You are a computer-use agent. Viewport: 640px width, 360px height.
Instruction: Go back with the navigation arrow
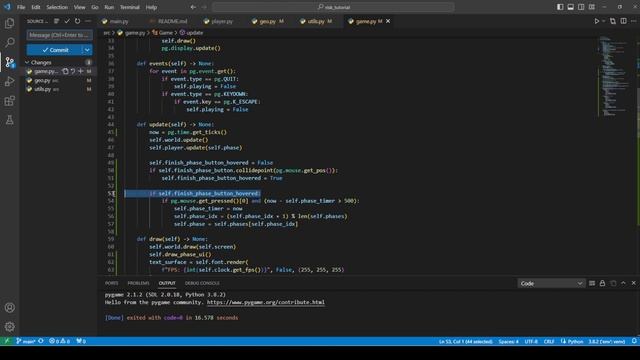pos(193,7)
